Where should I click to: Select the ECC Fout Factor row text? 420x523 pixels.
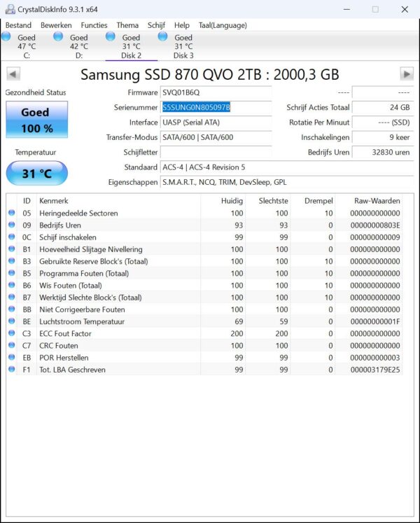pos(65,333)
